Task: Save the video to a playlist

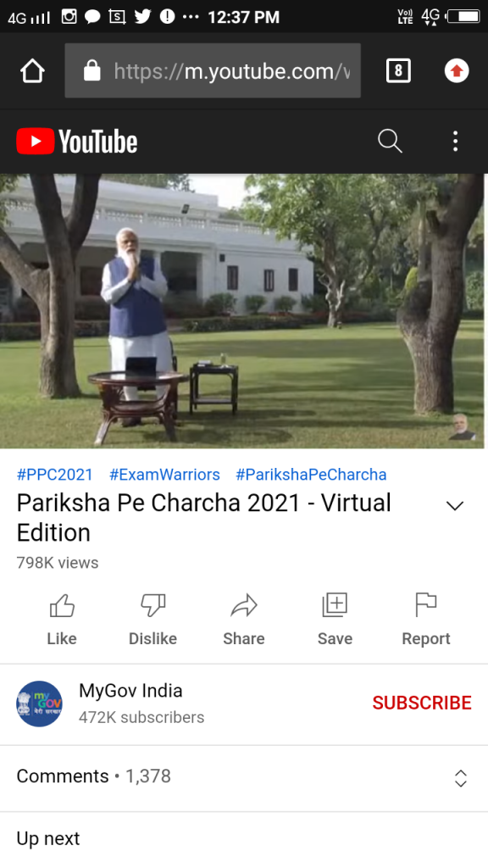Action: click(335, 620)
